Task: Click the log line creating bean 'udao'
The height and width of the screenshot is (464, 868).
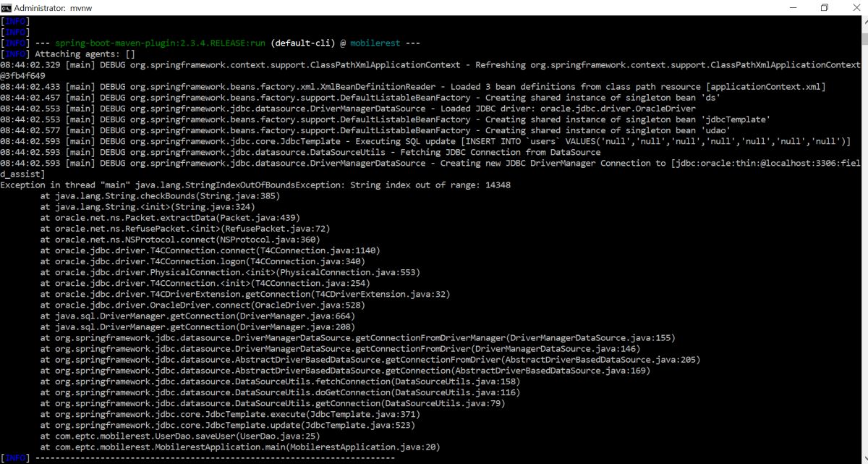Action: [x=357, y=130]
